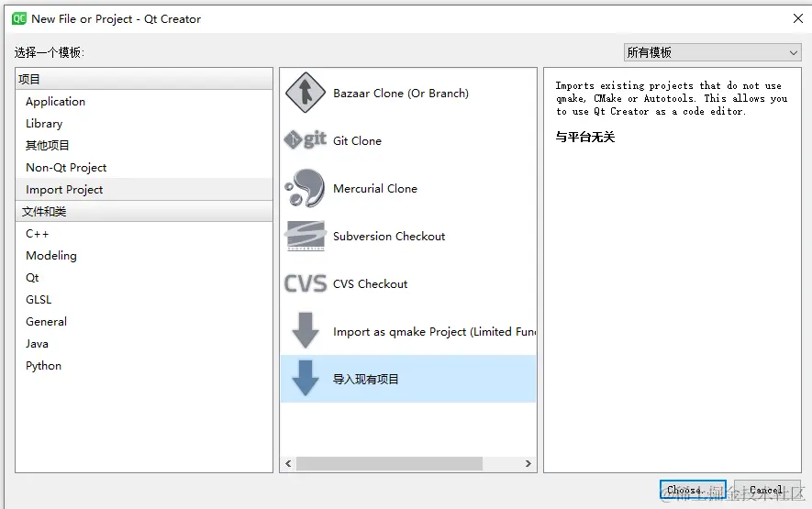
Task: Click the blue down-arrow 导入现有项目 icon
Action: (306, 378)
